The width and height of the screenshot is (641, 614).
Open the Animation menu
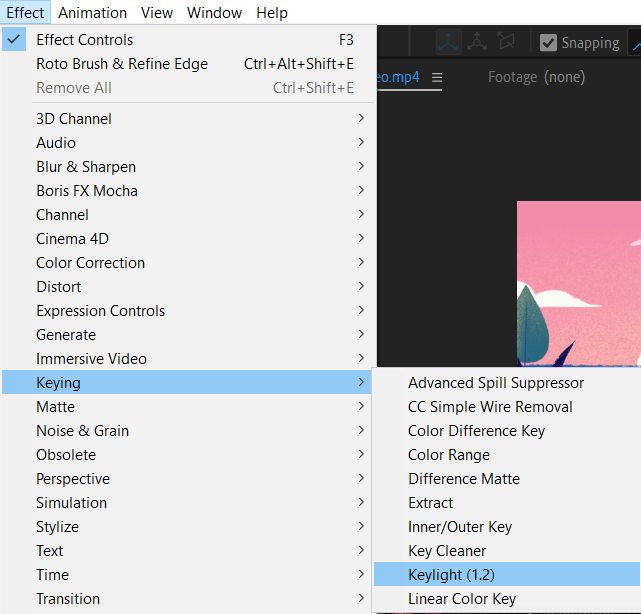[x=92, y=13]
